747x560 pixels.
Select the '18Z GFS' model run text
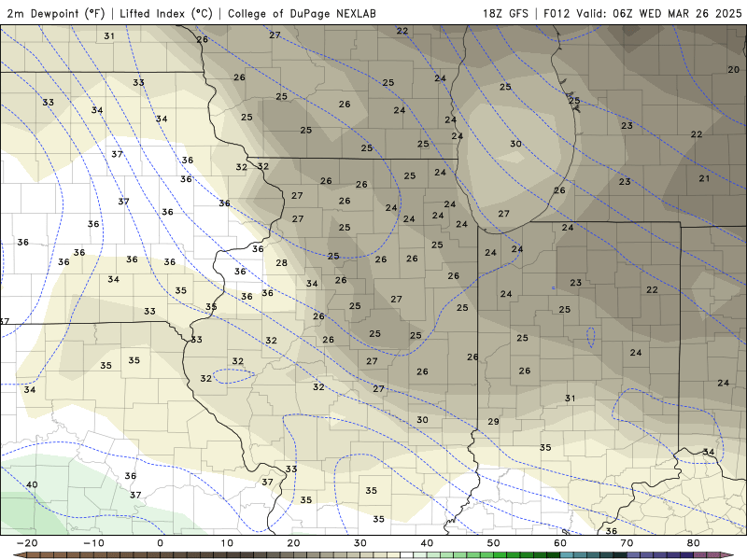(x=505, y=13)
